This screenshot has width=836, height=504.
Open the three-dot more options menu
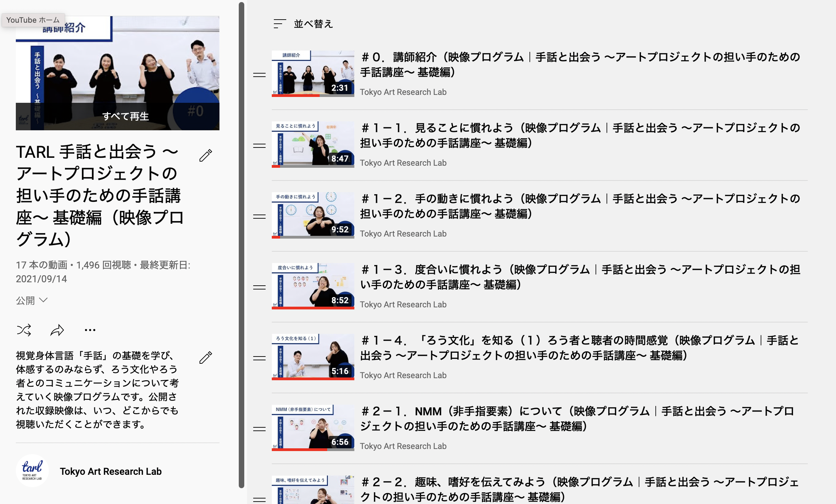[90, 330]
